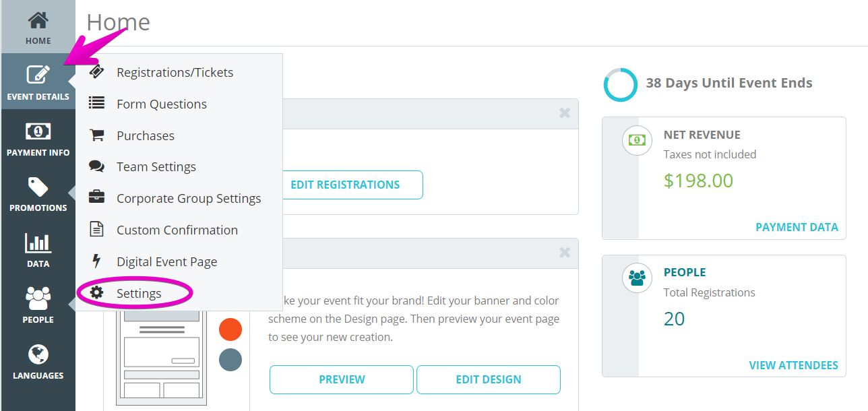The image size is (868, 411).
Task: Open Payment Info dollar-bill icon
Action: pos(38,131)
